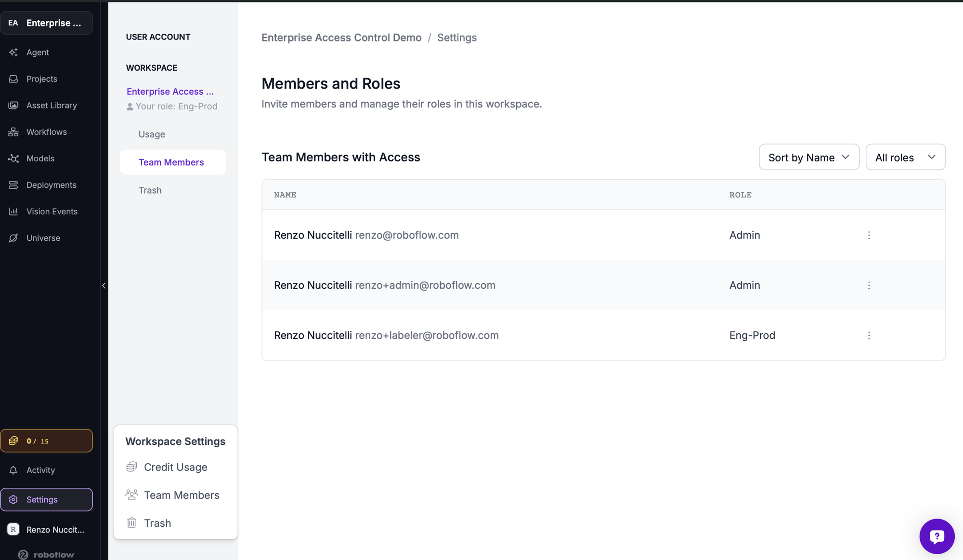The width and height of the screenshot is (963, 560).
Task: Click the NAME column header
Action: [285, 195]
